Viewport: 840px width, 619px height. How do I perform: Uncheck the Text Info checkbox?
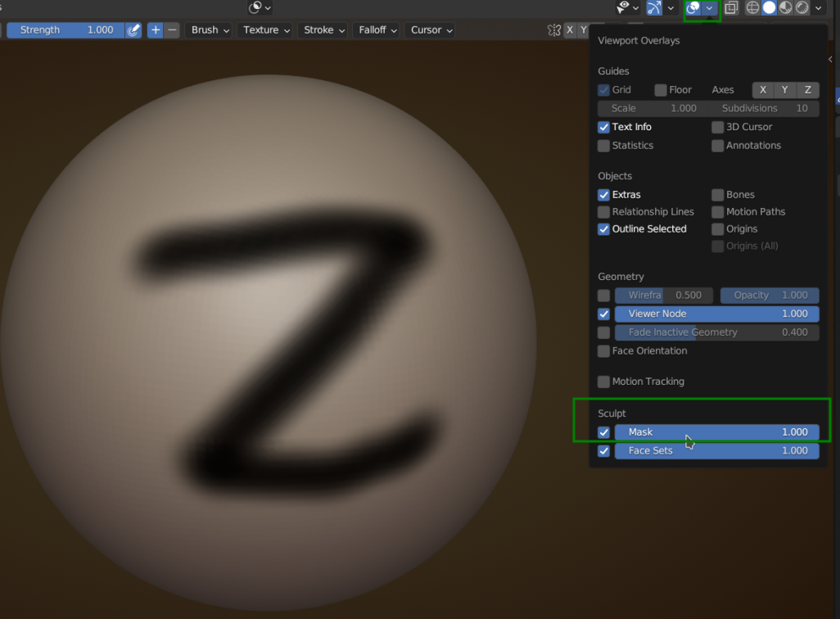pos(603,127)
